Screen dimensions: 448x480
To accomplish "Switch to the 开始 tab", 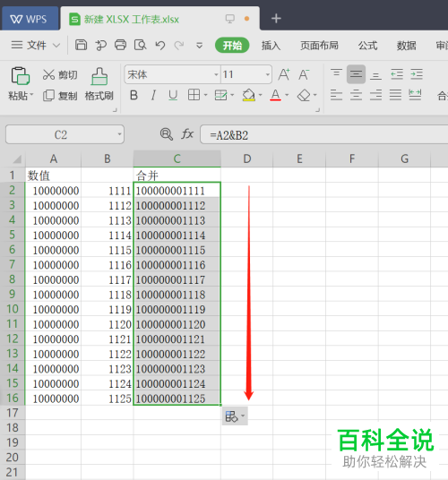I will coord(232,46).
